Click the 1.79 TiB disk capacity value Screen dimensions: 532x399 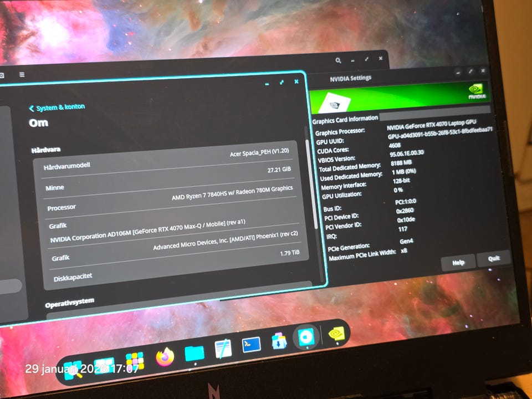coord(289,253)
